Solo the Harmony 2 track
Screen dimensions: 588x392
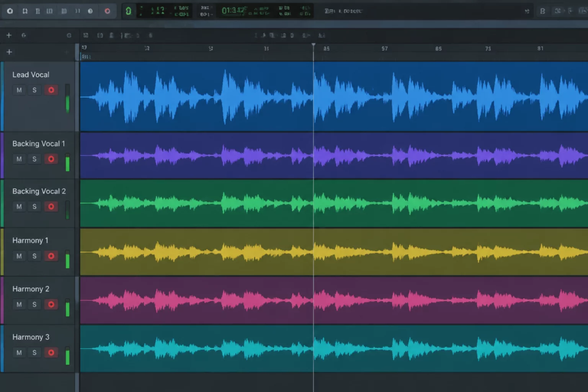pos(34,305)
